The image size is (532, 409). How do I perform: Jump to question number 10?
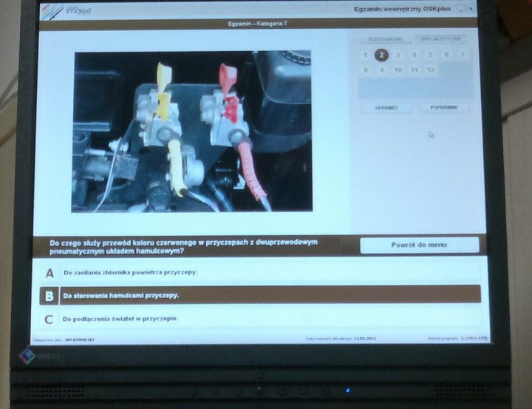(398, 70)
